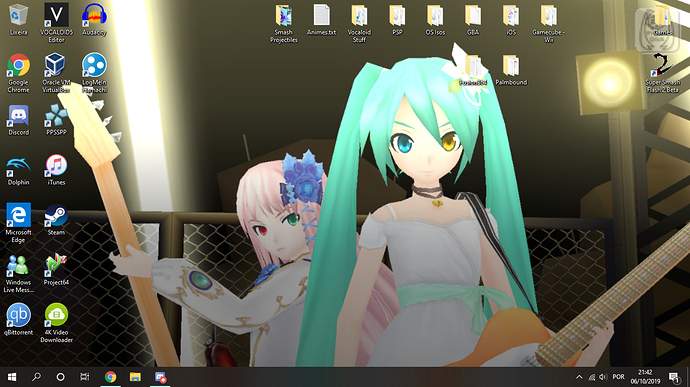
Task: Click the Discord desktop shortcut
Action: (18, 119)
